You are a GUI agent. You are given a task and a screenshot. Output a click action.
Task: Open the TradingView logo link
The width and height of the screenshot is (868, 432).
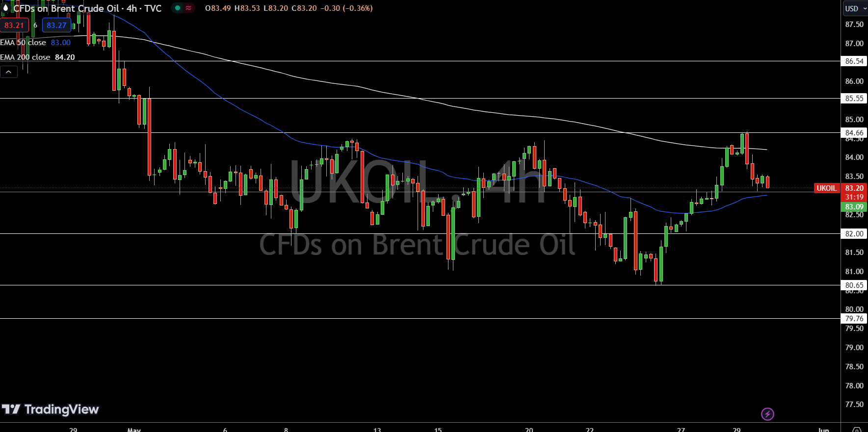[50, 409]
